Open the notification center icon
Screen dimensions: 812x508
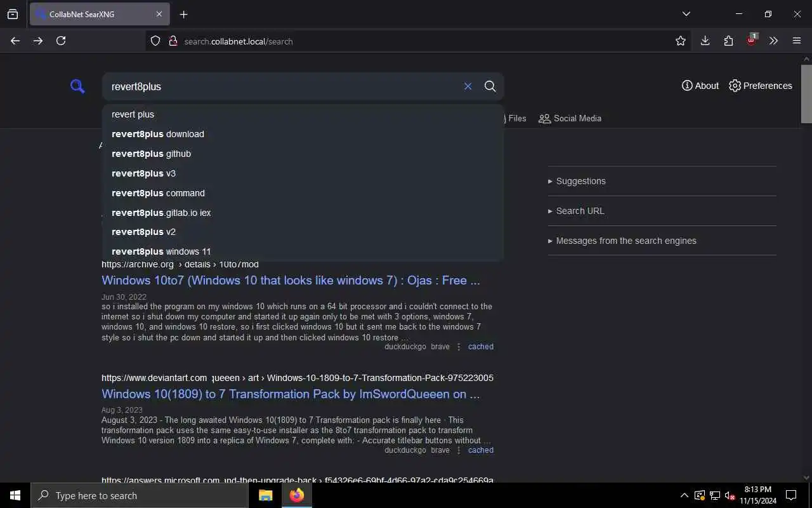tap(791, 495)
